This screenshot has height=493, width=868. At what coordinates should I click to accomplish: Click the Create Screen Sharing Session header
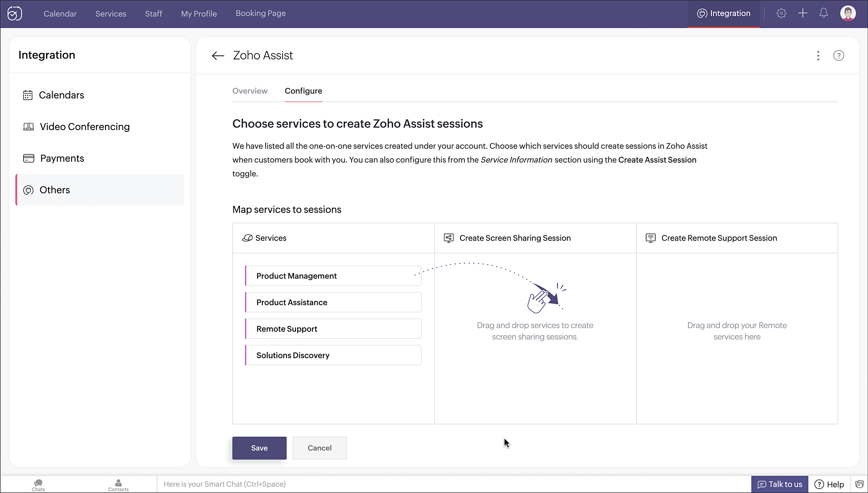tap(515, 238)
